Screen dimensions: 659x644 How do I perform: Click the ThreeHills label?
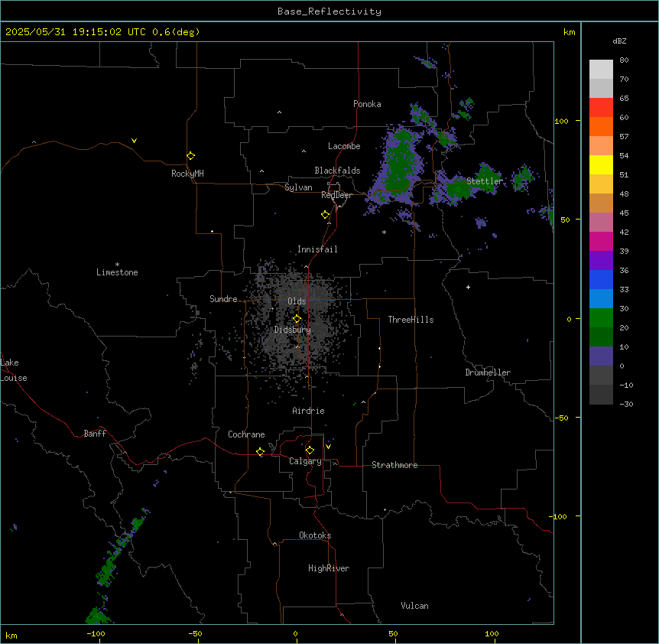(x=411, y=320)
